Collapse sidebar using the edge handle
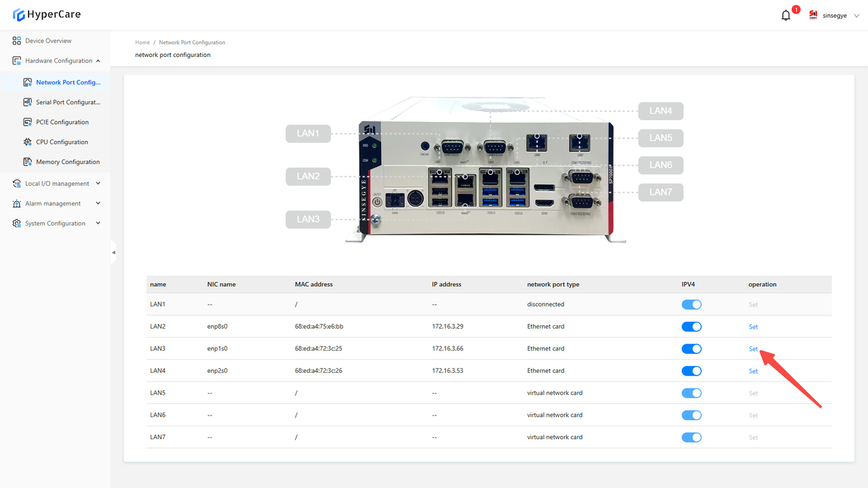 pos(113,252)
